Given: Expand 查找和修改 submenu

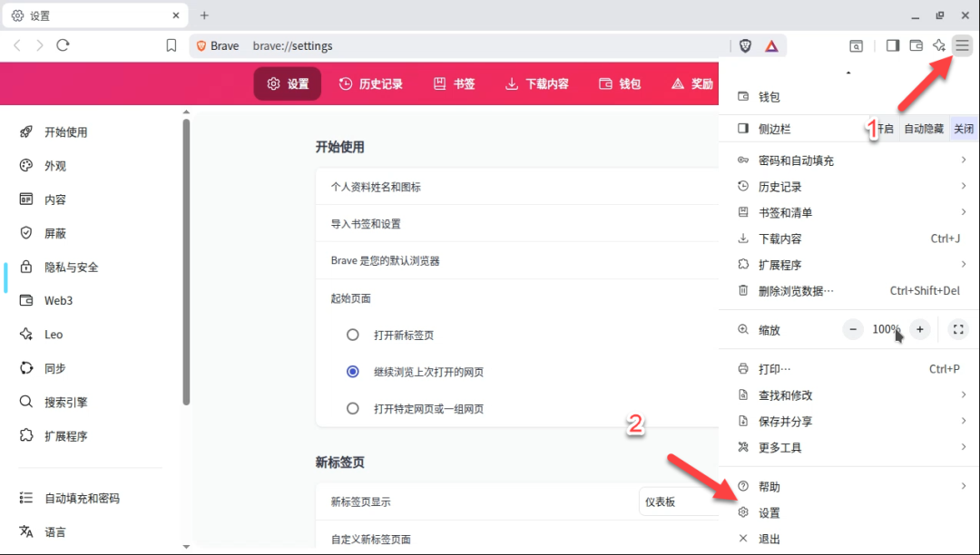Looking at the screenshot, I should (849, 395).
